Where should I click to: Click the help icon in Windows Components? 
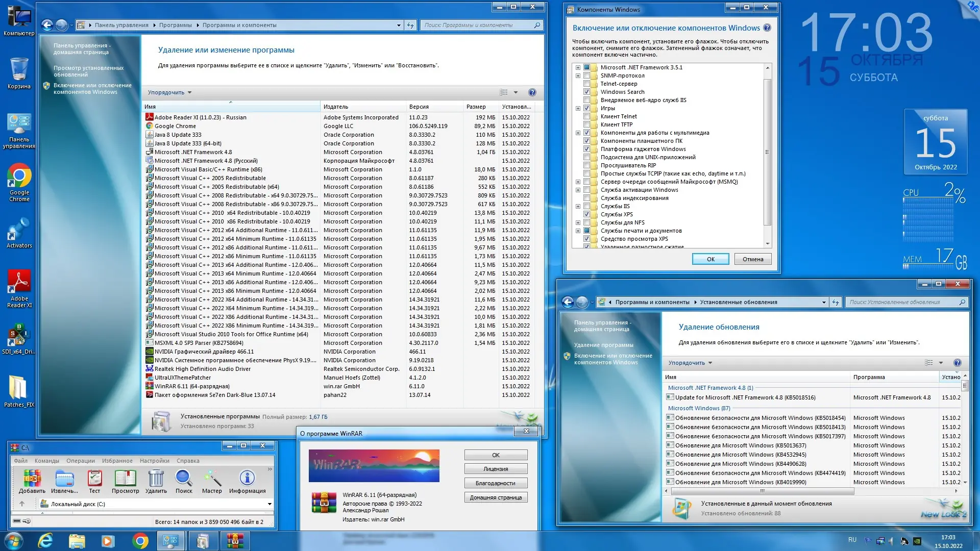[767, 28]
